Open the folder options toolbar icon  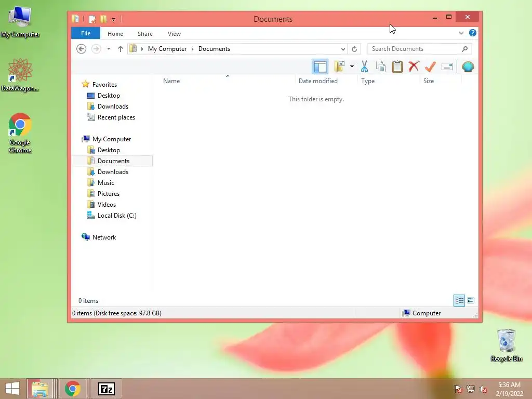[x=339, y=66]
